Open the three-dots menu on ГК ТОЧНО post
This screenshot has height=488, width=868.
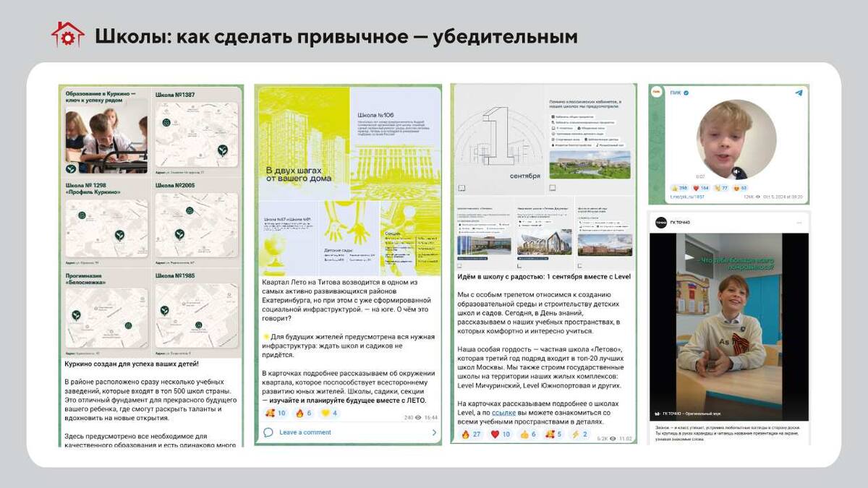tap(799, 222)
